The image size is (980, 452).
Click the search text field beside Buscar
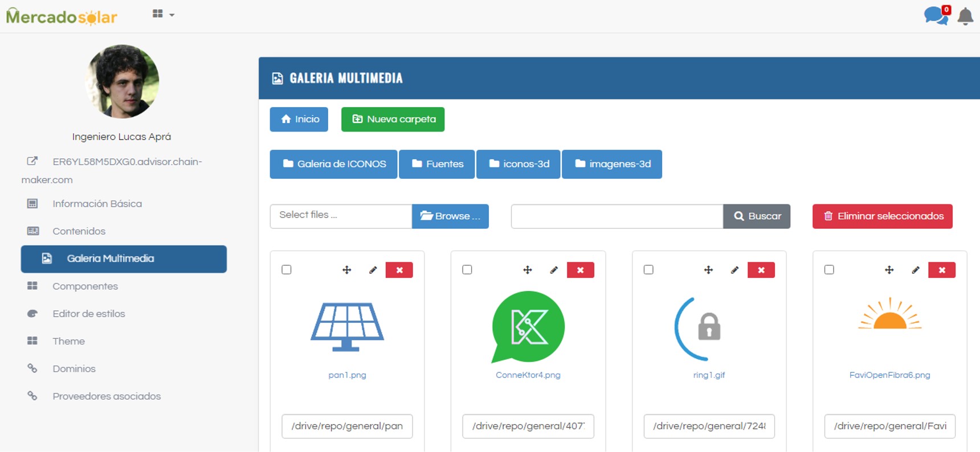pos(616,216)
